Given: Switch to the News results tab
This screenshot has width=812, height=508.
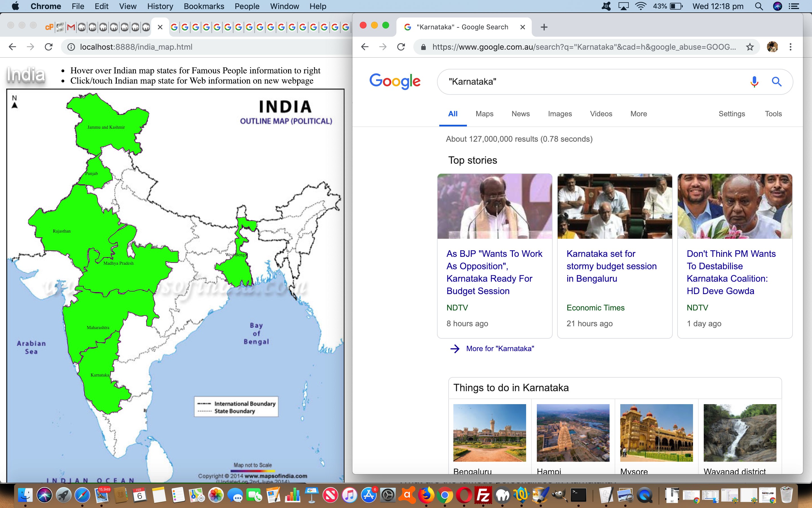Looking at the screenshot, I should coord(520,114).
